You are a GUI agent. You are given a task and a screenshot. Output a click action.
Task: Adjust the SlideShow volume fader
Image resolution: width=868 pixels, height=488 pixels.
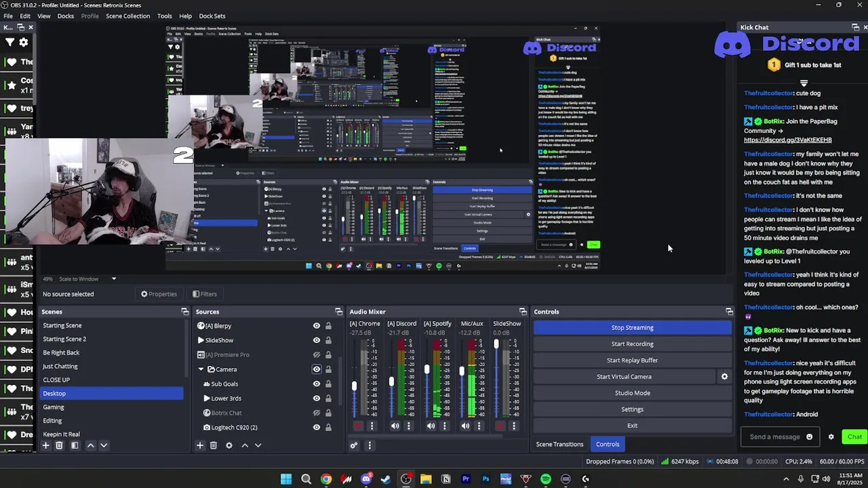(496, 344)
